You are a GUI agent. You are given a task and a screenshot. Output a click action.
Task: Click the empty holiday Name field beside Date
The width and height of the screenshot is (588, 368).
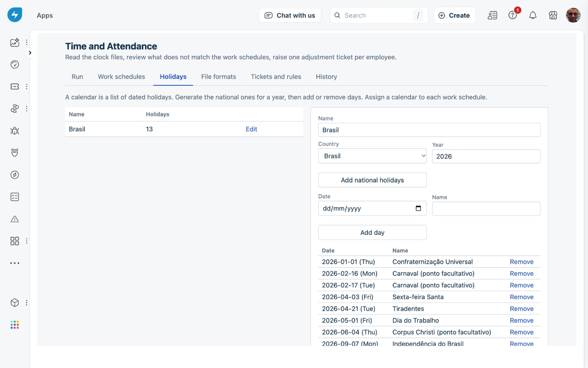(x=486, y=209)
